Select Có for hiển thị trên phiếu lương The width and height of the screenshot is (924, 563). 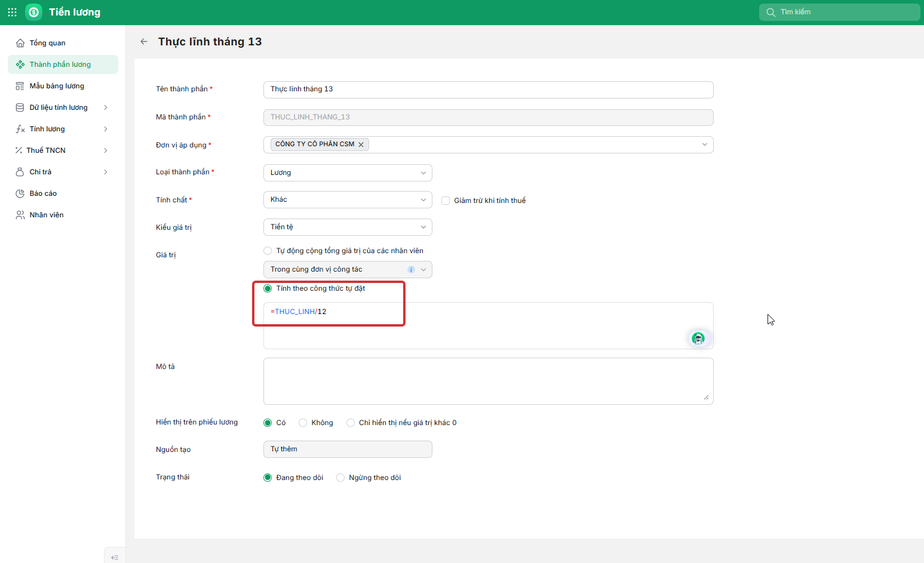[268, 423]
